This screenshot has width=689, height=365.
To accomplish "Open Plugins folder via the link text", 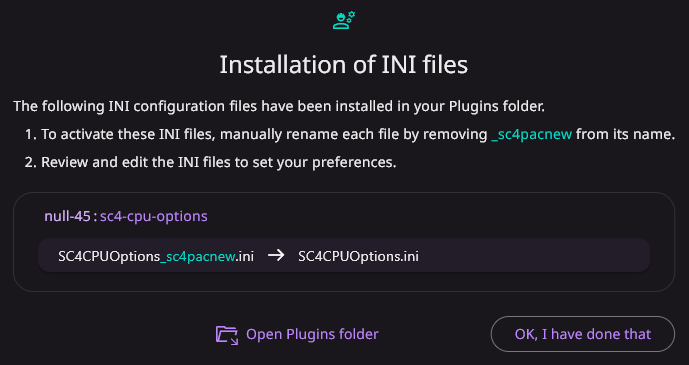I will pos(312,334).
